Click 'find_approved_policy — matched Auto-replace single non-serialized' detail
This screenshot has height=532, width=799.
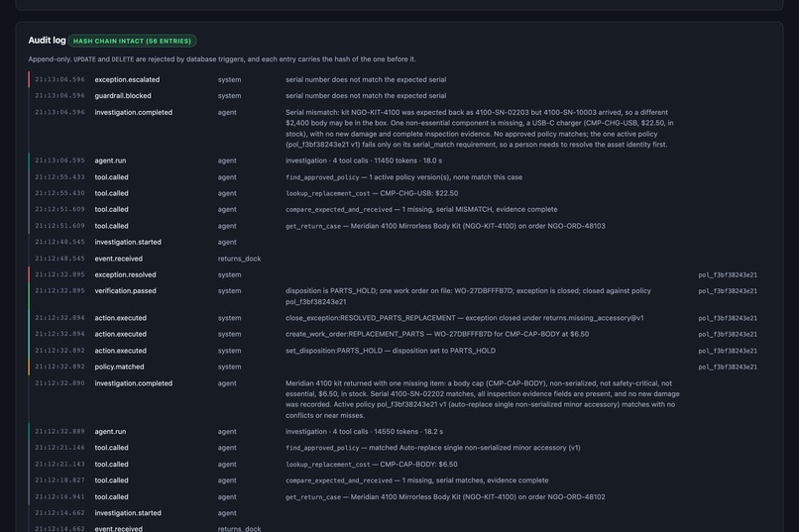[432, 448]
